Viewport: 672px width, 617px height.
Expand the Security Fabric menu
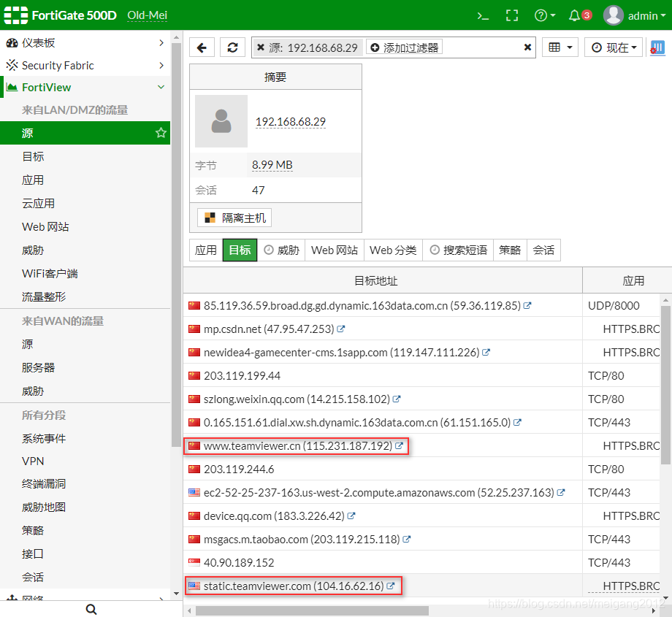point(85,66)
